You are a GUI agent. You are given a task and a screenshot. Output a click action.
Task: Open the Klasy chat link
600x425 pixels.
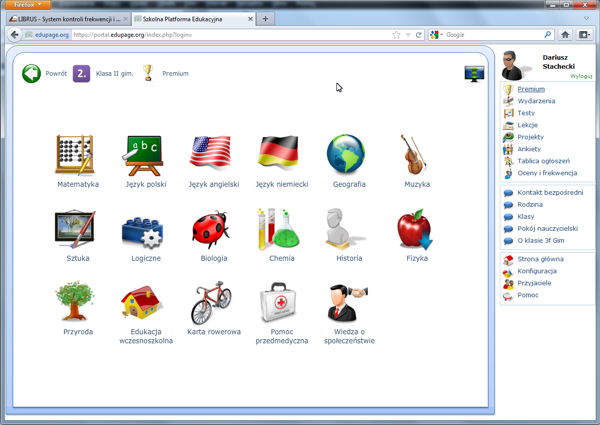tap(526, 217)
